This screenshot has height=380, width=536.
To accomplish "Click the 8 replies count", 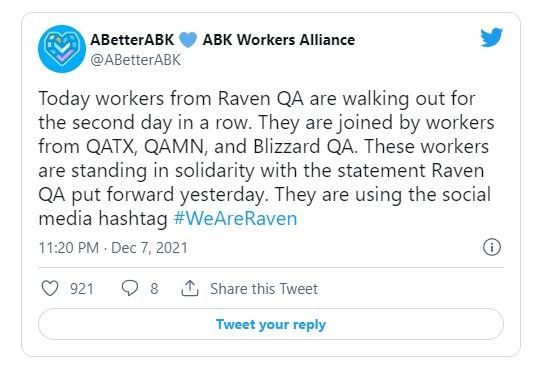I will pyautogui.click(x=154, y=289).
